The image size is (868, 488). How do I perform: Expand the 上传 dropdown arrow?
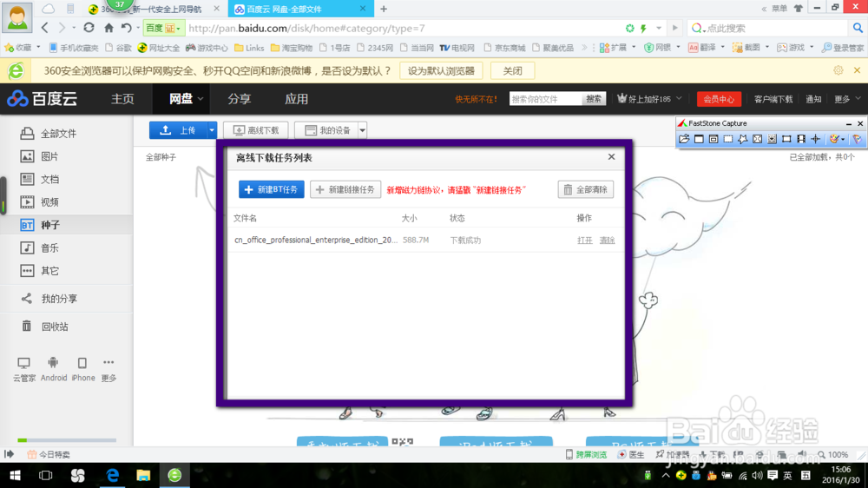click(212, 130)
